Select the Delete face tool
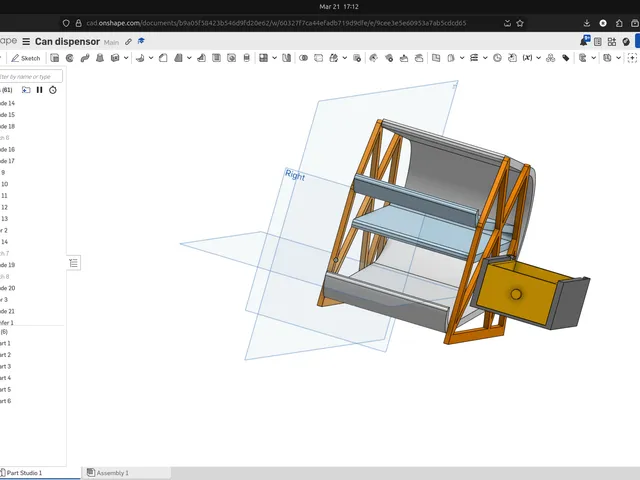The image size is (640, 480). (389, 58)
